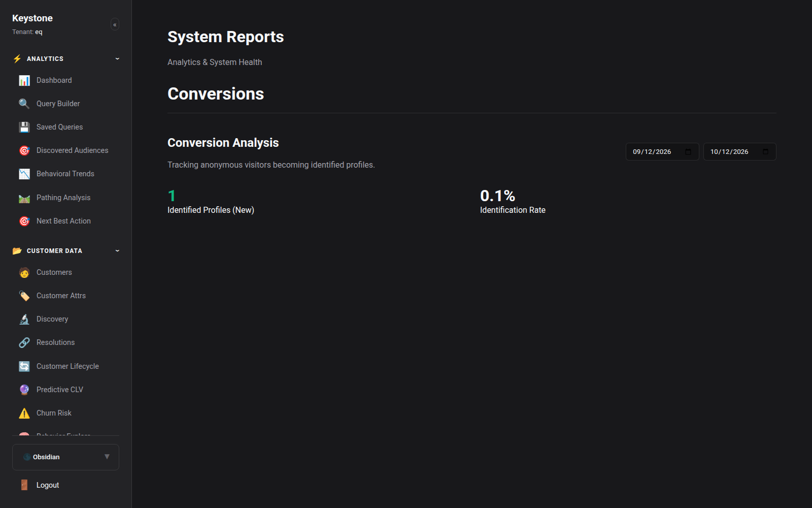Open the Churn Risk page
This screenshot has width=812, height=508.
[x=65, y=413]
